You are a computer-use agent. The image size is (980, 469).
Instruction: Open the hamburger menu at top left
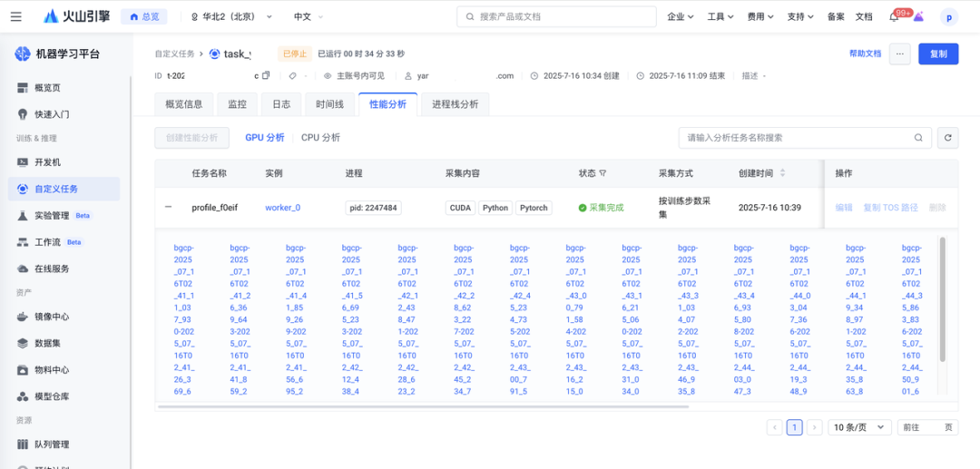click(x=16, y=16)
